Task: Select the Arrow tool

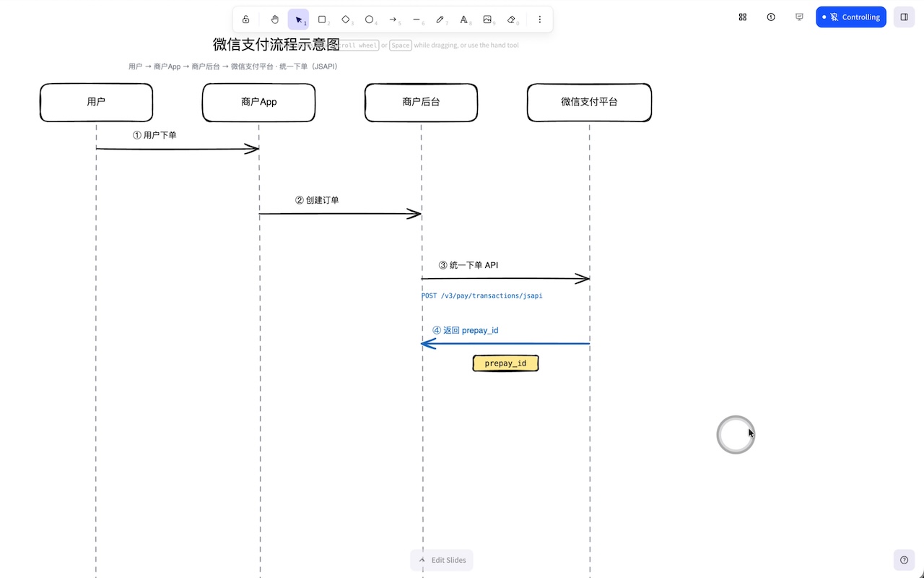Action: click(393, 20)
